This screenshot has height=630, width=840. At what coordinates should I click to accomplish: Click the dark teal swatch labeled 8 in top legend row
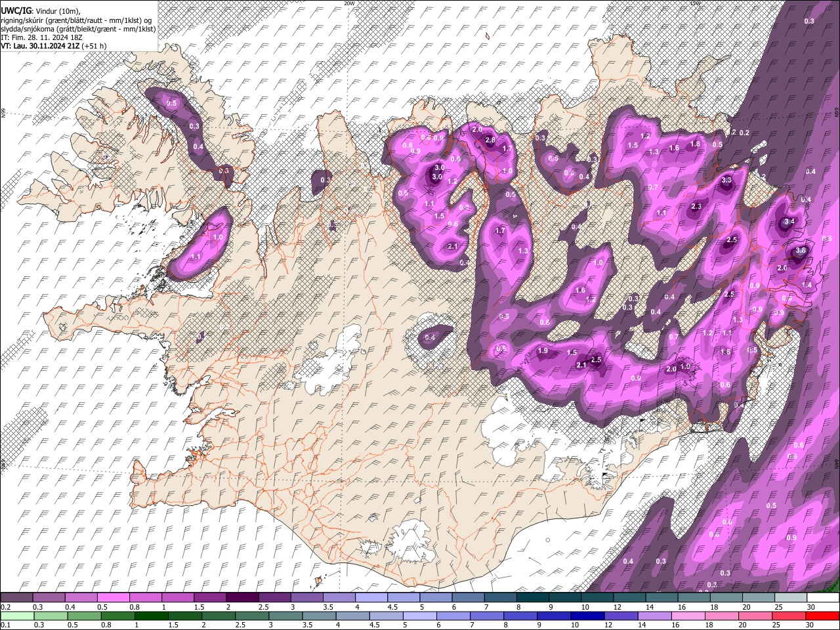(533, 598)
